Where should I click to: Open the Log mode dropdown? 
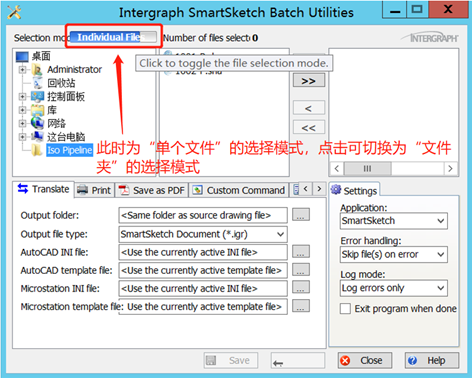[394, 288]
